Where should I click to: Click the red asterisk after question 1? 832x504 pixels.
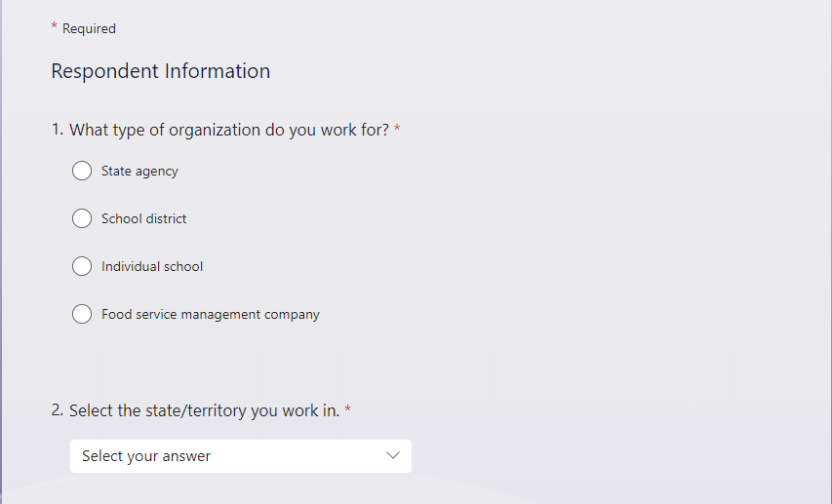click(x=397, y=130)
